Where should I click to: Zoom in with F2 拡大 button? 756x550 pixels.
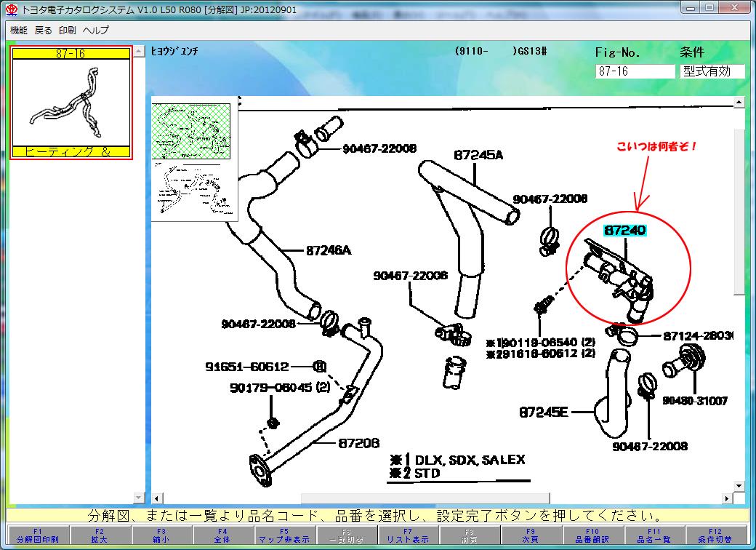[x=100, y=536]
